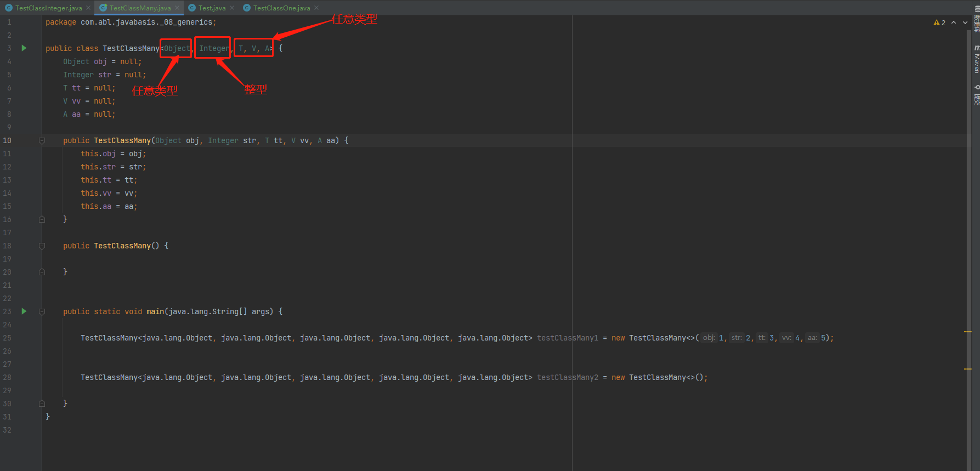Click the 'tt:' parameter inlay hint

pos(762,338)
